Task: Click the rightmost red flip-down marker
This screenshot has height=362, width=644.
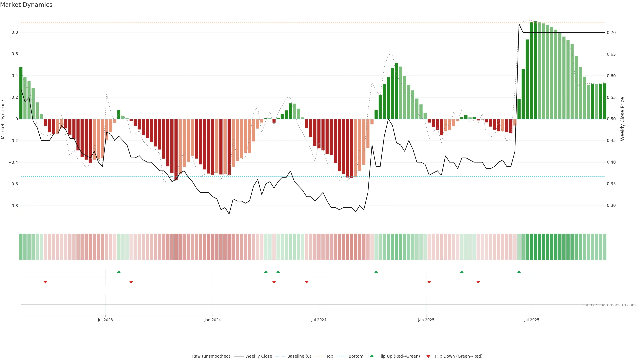Action: click(478, 282)
